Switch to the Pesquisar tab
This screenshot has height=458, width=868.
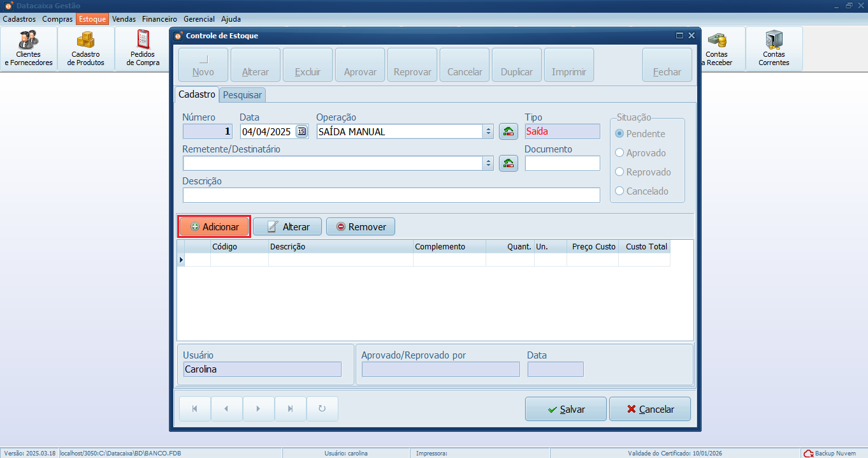(242, 94)
